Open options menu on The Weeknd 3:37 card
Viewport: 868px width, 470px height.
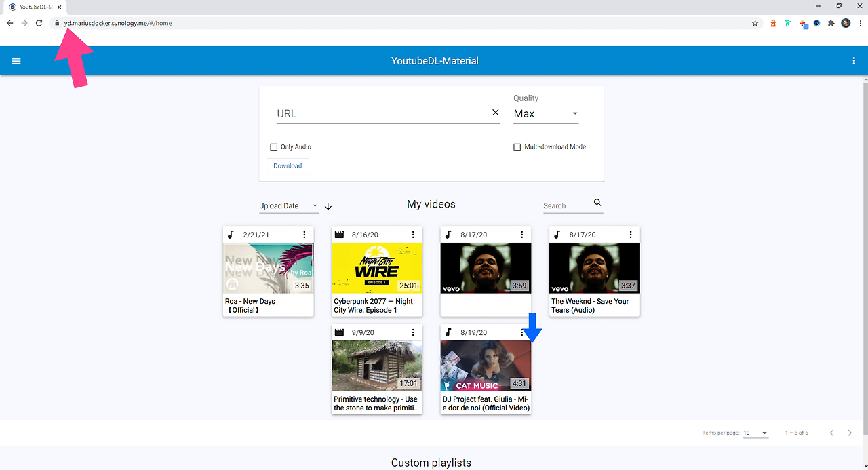(x=631, y=235)
